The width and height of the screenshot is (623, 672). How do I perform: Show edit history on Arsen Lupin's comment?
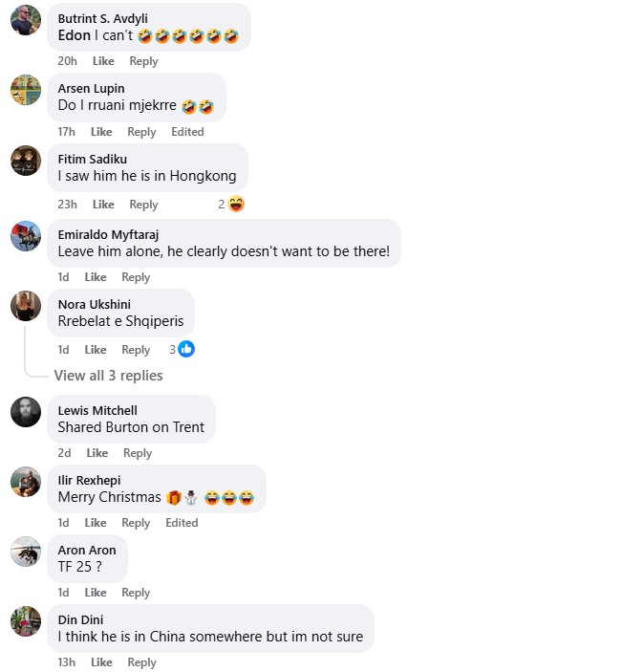187,132
